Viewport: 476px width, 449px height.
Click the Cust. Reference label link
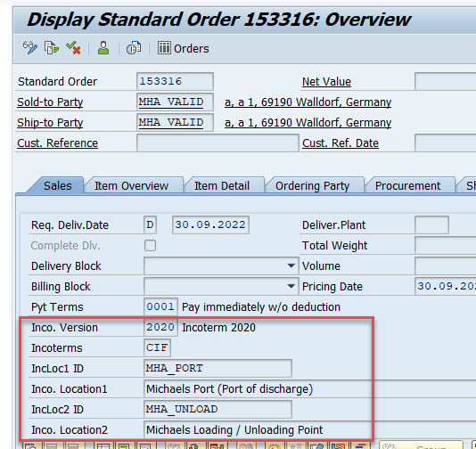point(58,143)
